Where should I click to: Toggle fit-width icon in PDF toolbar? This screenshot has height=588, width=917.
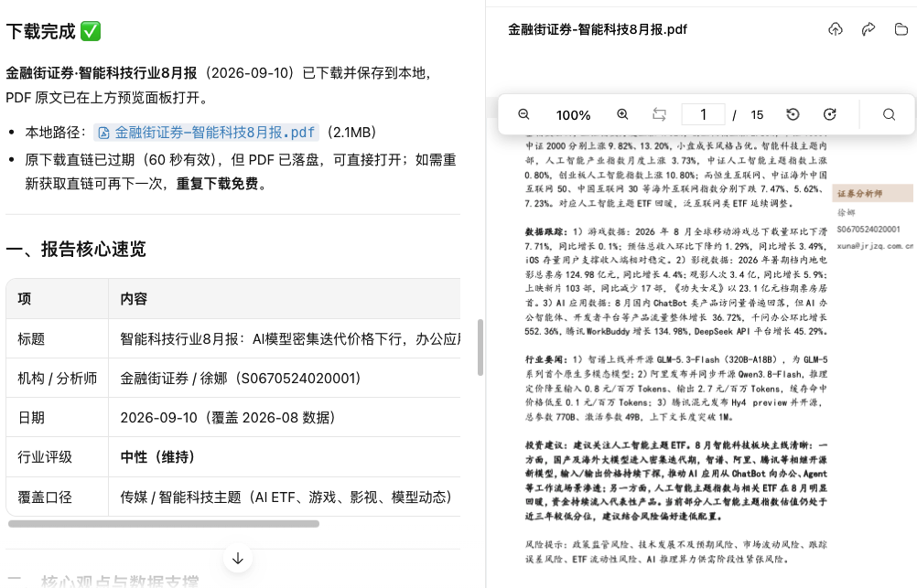point(659,114)
